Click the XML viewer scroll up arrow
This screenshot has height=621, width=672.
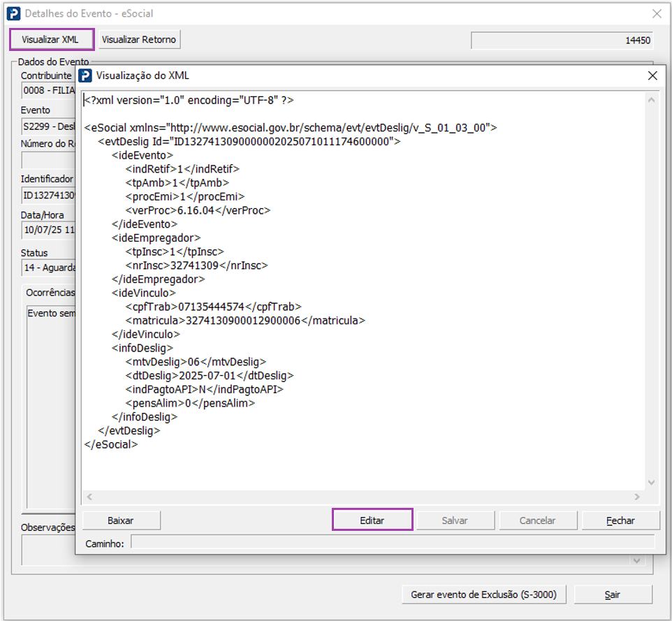652,101
